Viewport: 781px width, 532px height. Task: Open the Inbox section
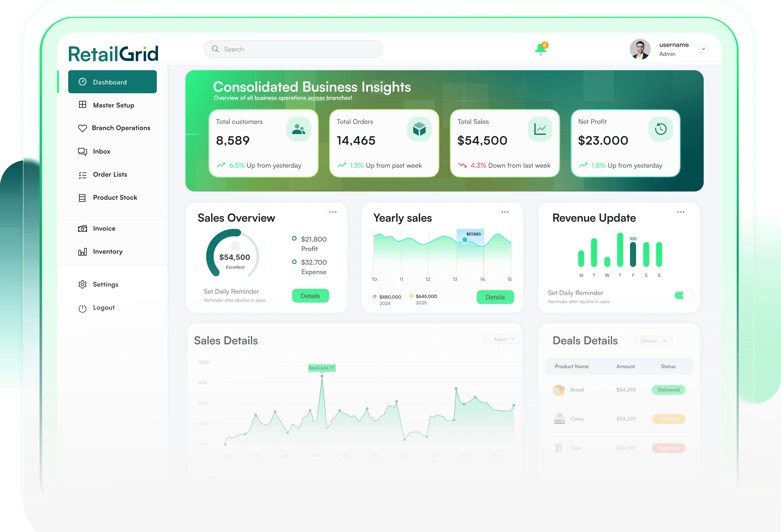[101, 151]
